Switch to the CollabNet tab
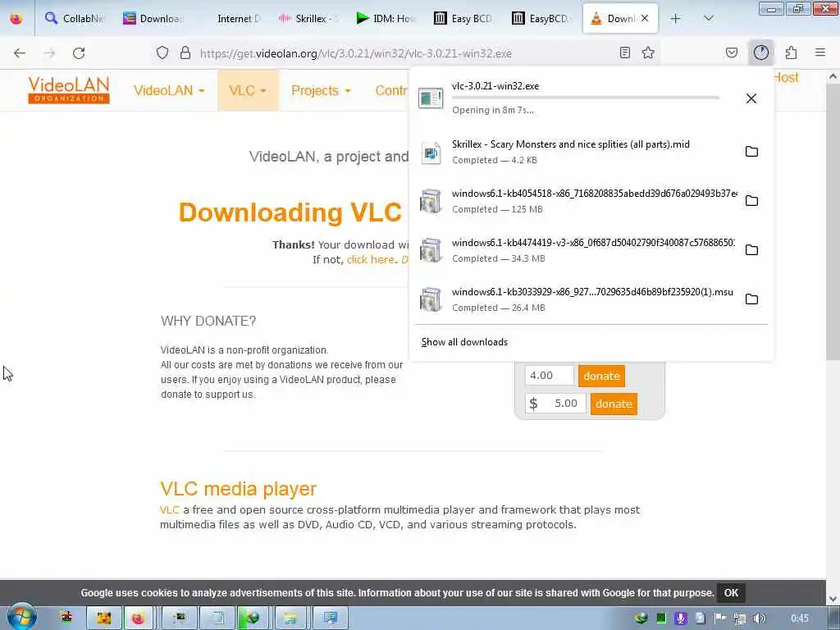The image size is (840, 630). [x=75, y=18]
